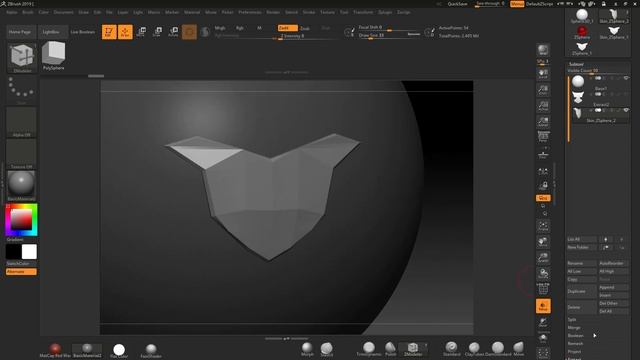
Task: Activate the Edit mode button
Action: point(109,32)
